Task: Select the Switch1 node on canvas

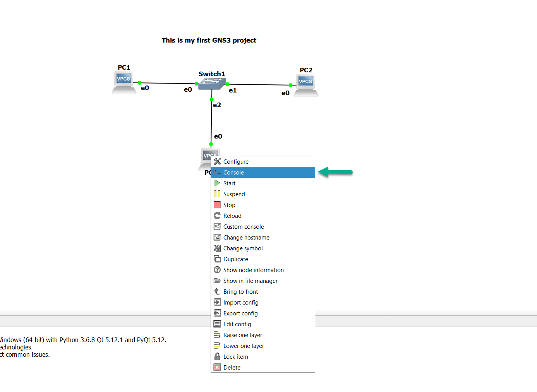Action: click(212, 84)
